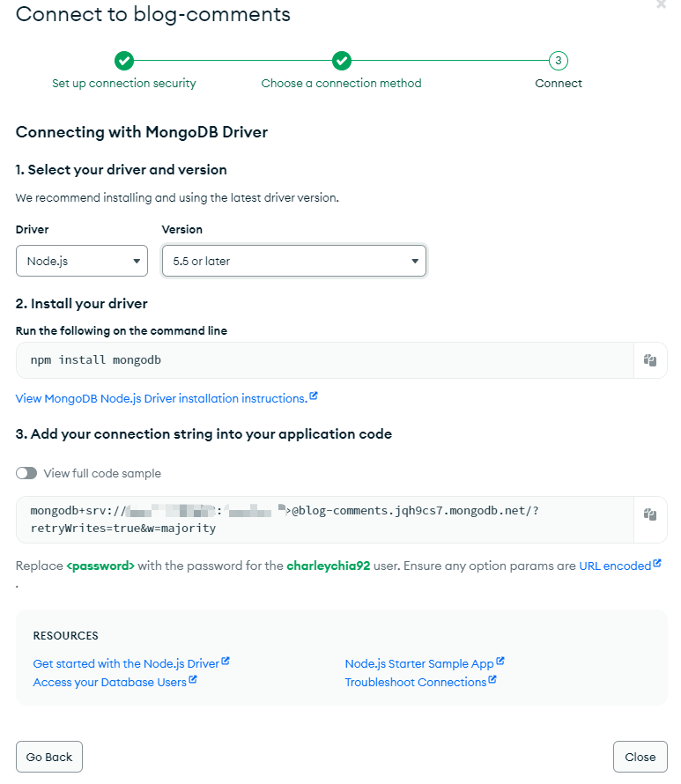681x784 pixels.
Task: Copy the npm install mongodb command
Action: tap(650, 360)
